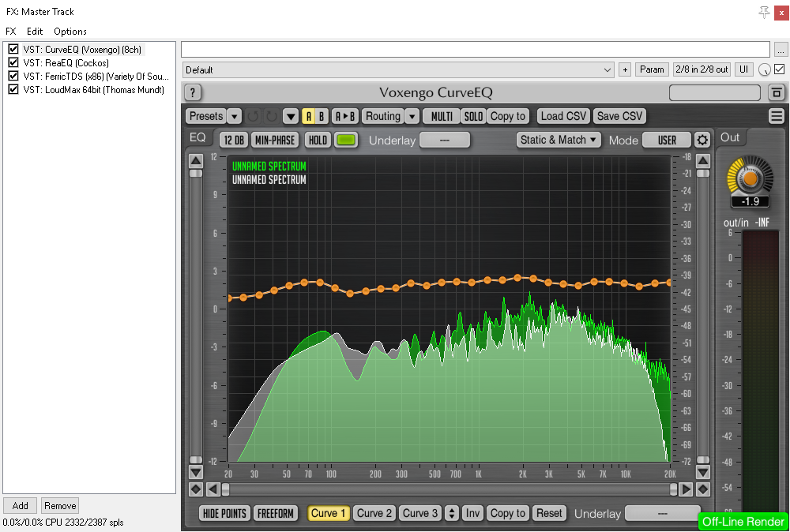Toggle the ReaEQ plugin checkbox
The height and width of the screenshot is (532, 790).
click(13, 63)
